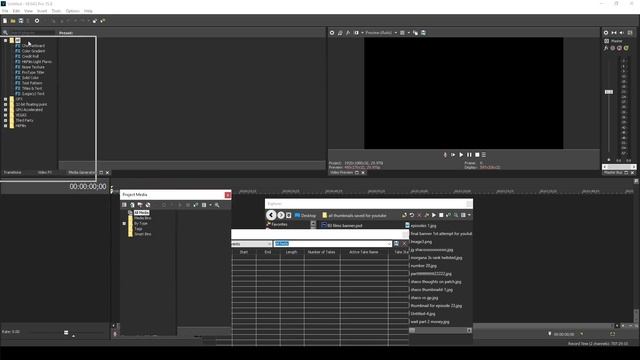640x360 pixels.
Task: Go forward in the Explorer window
Action: coord(281,215)
